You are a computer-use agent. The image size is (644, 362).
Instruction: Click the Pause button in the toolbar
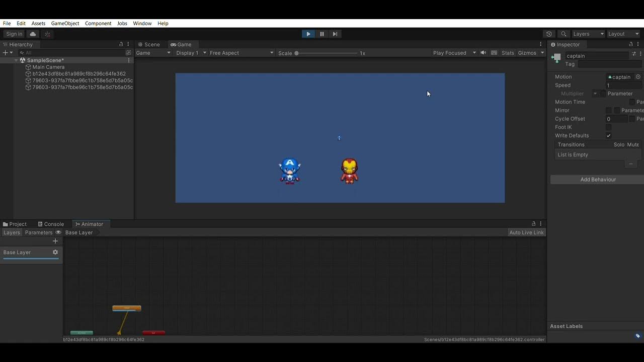coord(322,34)
